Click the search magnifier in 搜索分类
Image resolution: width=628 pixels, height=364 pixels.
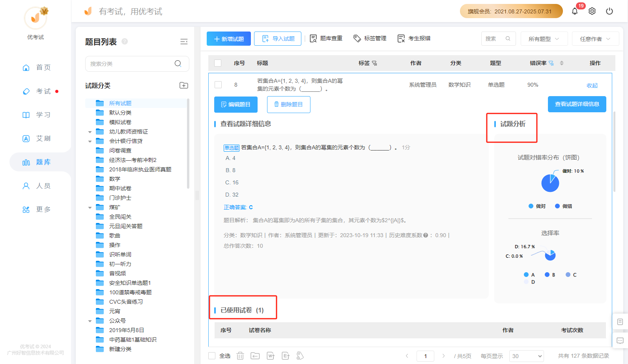coord(178,63)
